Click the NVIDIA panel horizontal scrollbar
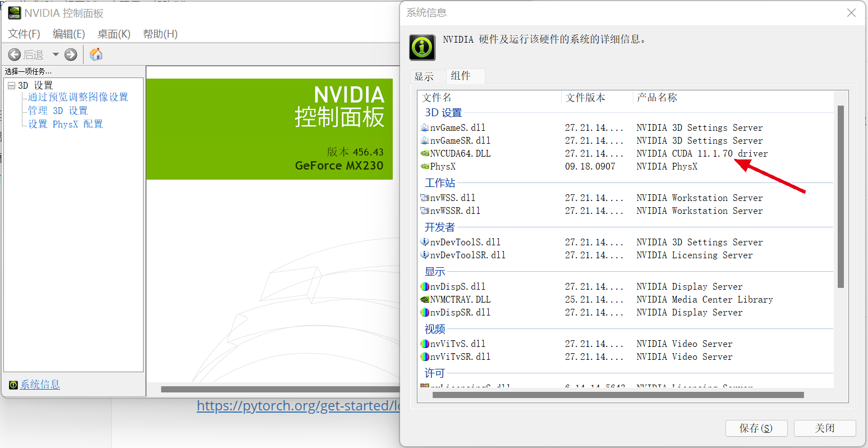 click(281, 389)
